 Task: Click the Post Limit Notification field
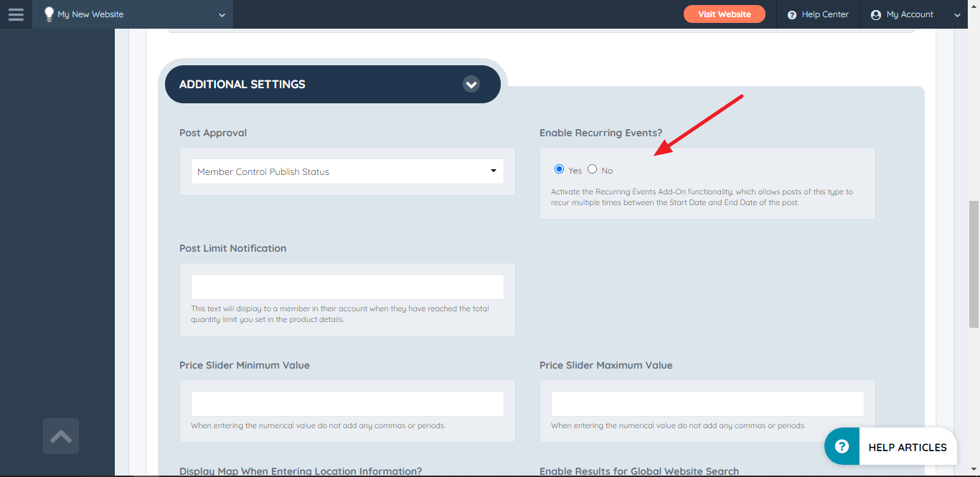click(347, 287)
